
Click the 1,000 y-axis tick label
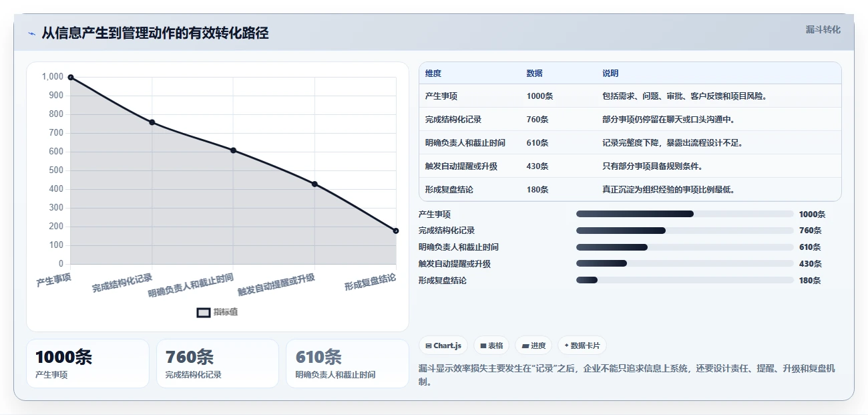(53, 77)
